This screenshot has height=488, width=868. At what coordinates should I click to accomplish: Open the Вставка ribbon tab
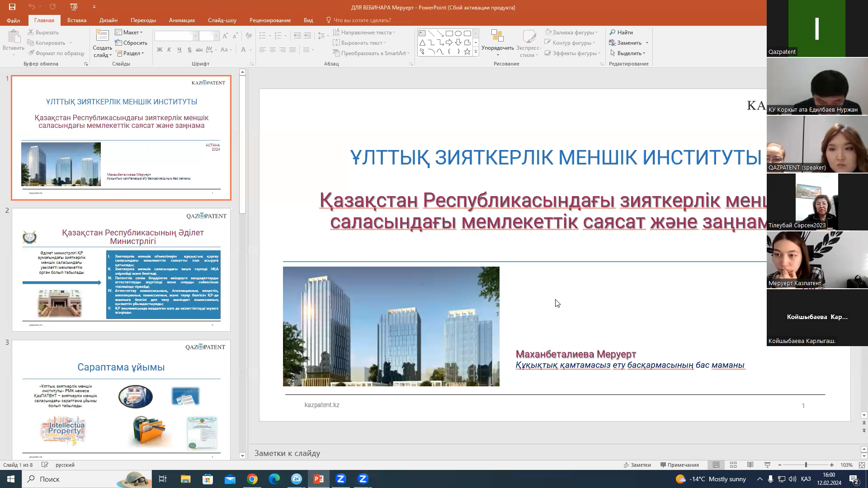pos(76,20)
